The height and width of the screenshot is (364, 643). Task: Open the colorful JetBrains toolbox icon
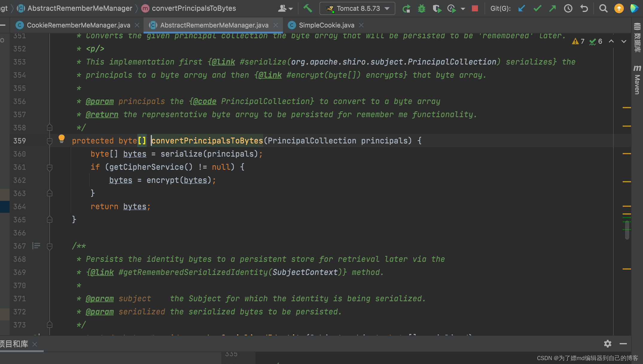pyautogui.click(x=634, y=8)
